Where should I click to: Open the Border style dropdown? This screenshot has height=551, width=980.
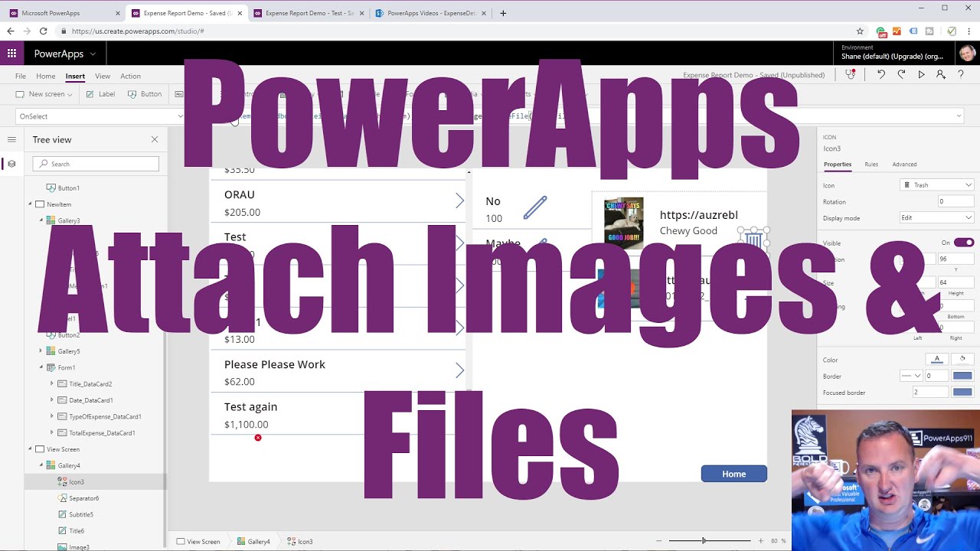pos(911,376)
